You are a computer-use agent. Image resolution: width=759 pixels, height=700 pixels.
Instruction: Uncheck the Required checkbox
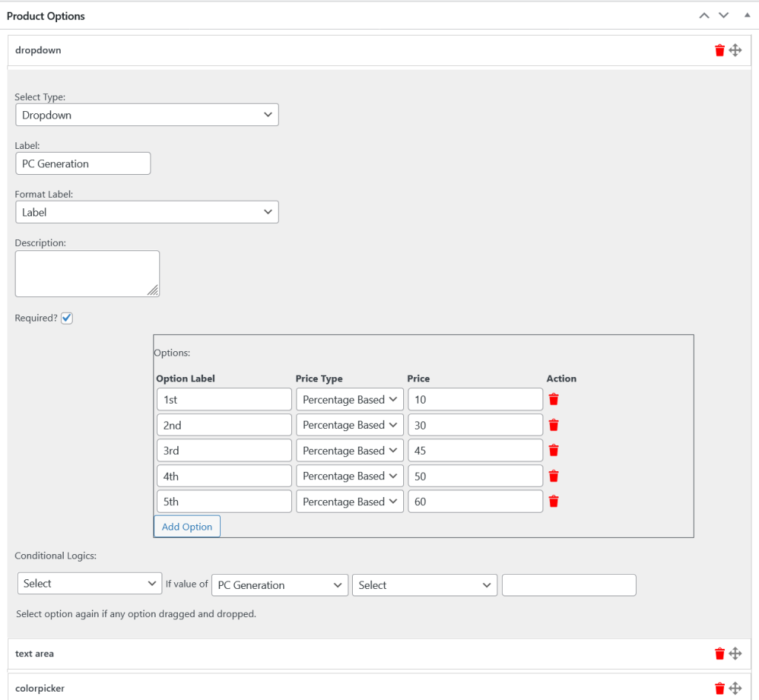(x=67, y=318)
